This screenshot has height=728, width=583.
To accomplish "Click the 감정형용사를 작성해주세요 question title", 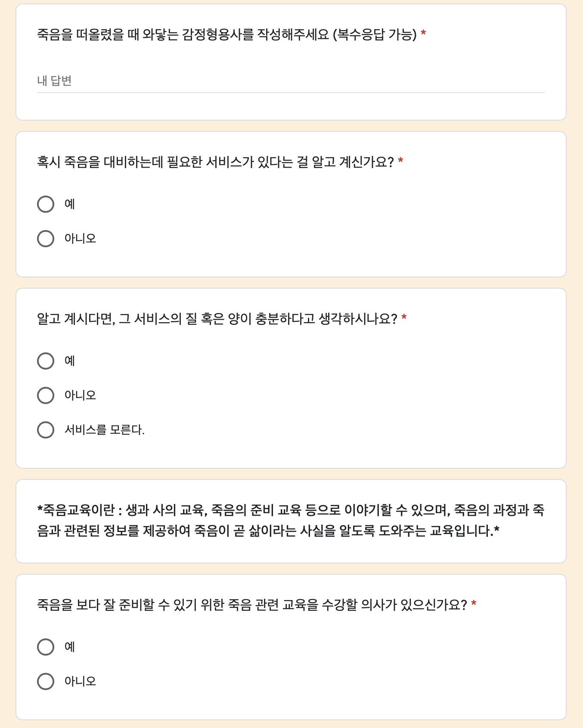I will click(x=226, y=34).
